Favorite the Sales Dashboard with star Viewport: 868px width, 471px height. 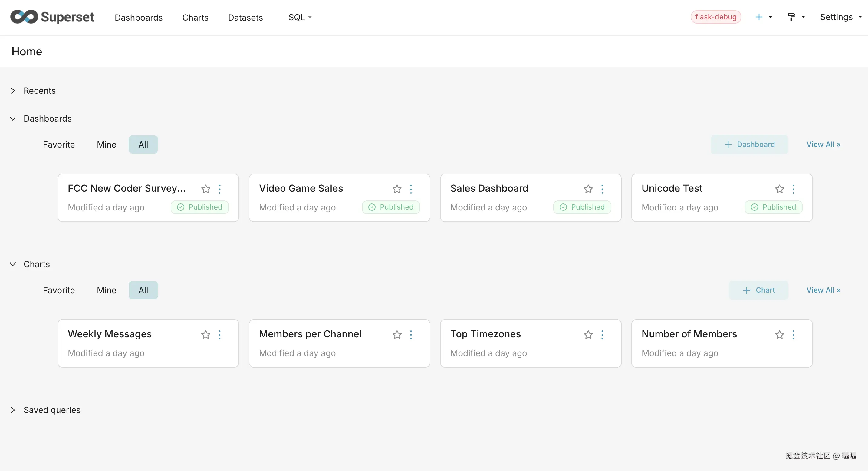(588, 189)
